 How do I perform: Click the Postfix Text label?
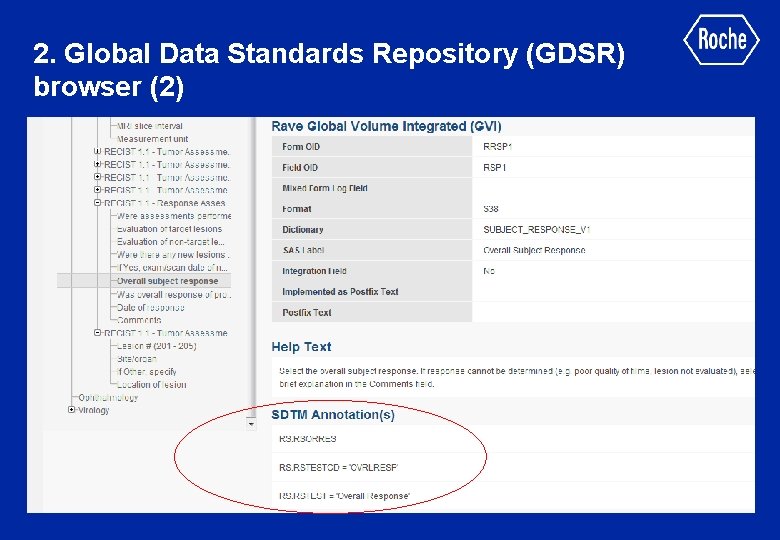pos(306,313)
